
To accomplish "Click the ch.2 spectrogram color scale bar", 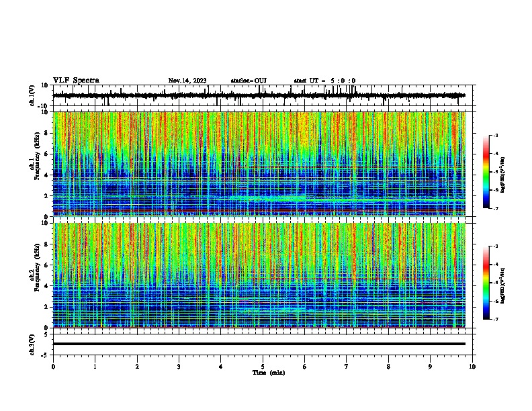I will tap(486, 283).
